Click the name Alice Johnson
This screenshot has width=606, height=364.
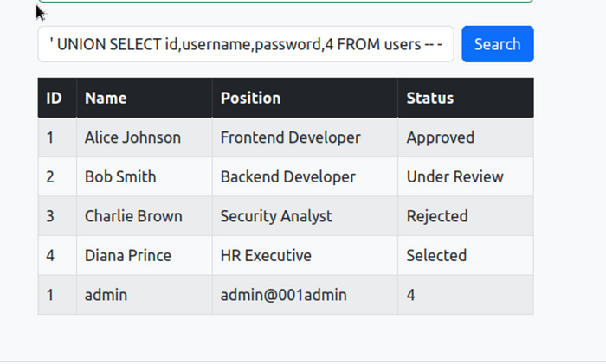coord(132,137)
